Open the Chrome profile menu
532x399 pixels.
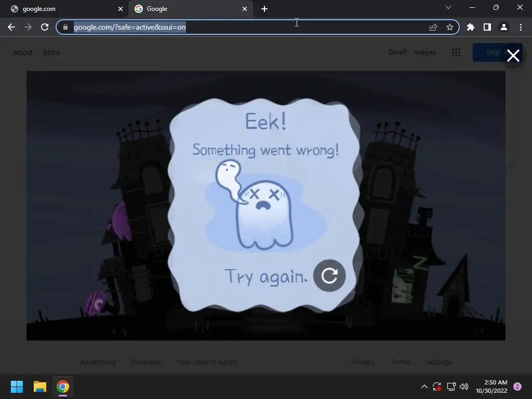pos(504,27)
